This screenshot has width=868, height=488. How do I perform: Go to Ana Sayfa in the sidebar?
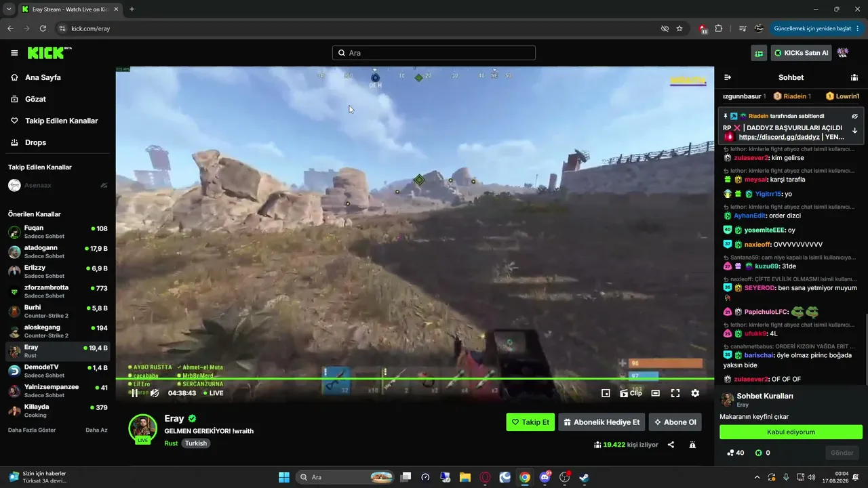(43, 77)
